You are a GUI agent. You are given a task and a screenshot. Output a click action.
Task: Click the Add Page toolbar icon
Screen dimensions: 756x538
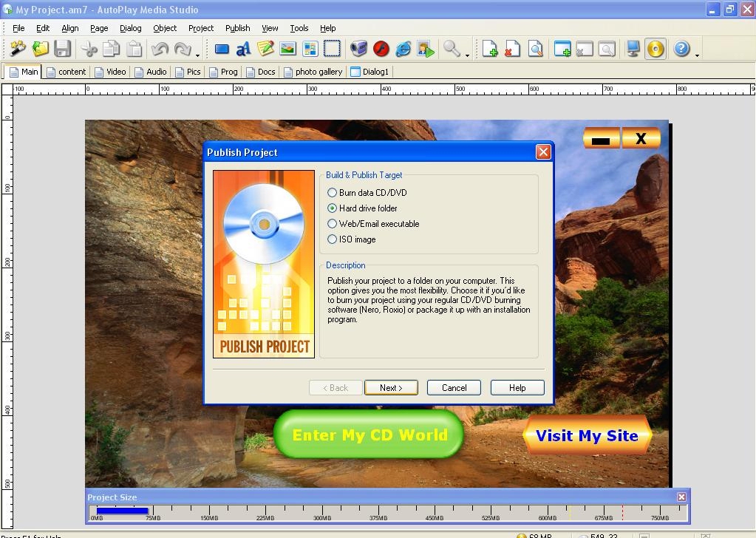490,50
